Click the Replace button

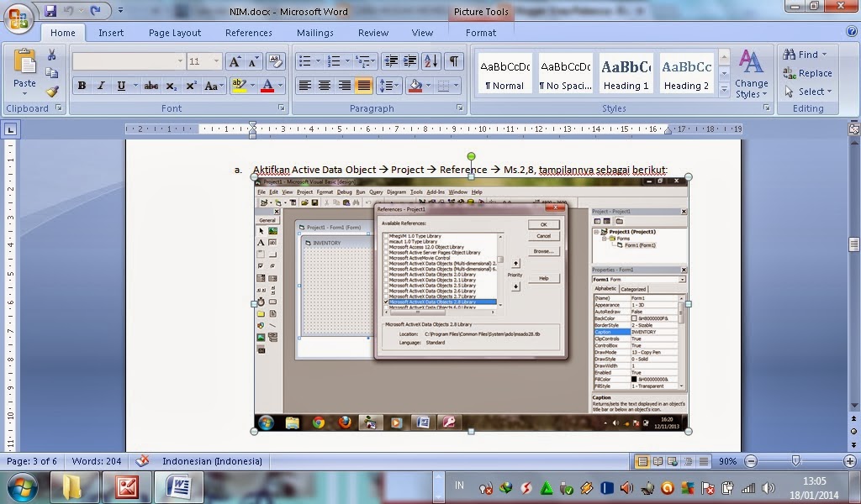point(807,73)
